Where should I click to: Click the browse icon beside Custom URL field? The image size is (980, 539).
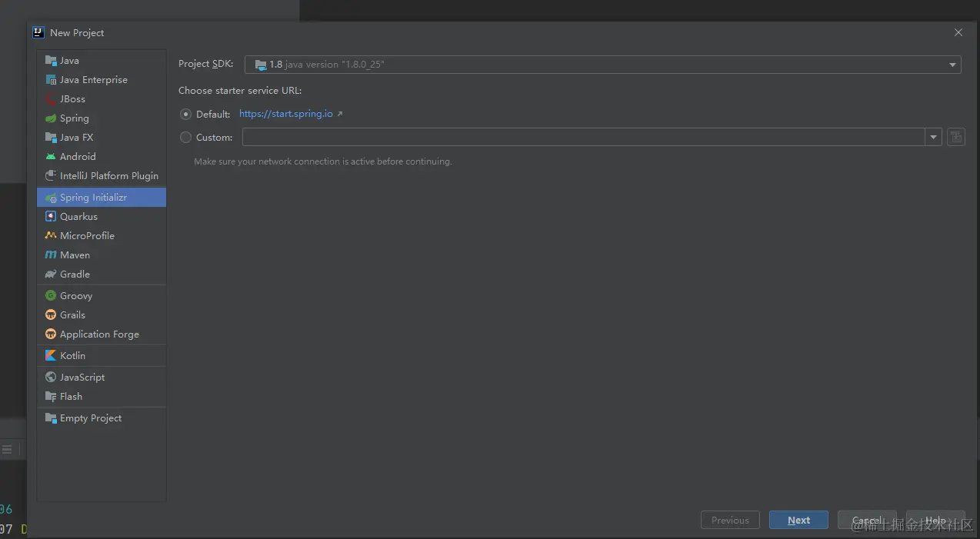point(955,137)
